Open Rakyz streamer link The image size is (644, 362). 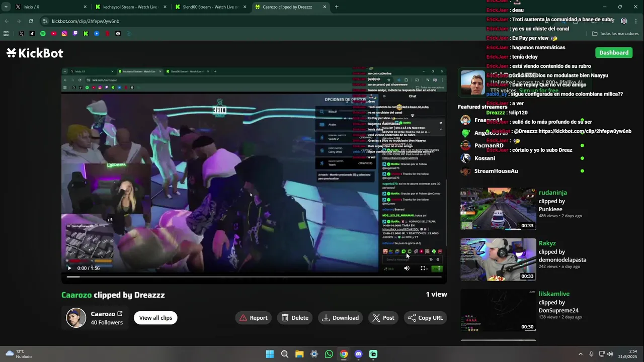(x=547, y=243)
